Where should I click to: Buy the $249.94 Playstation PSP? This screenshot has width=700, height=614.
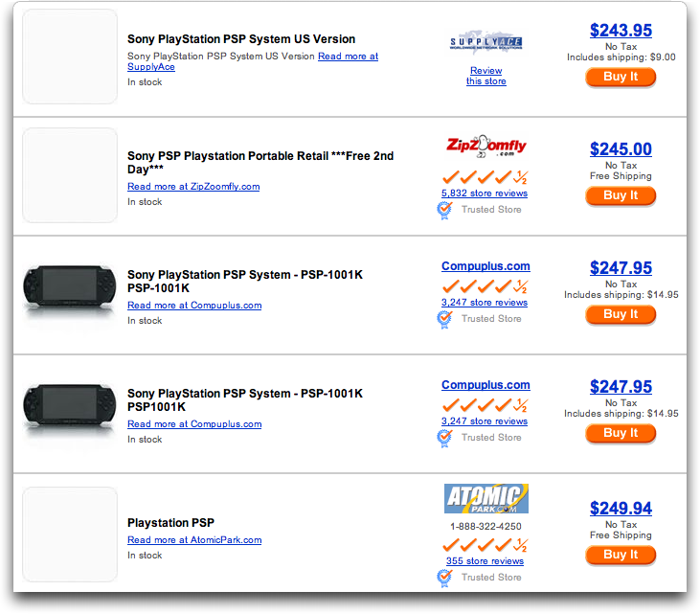click(x=621, y=555)
